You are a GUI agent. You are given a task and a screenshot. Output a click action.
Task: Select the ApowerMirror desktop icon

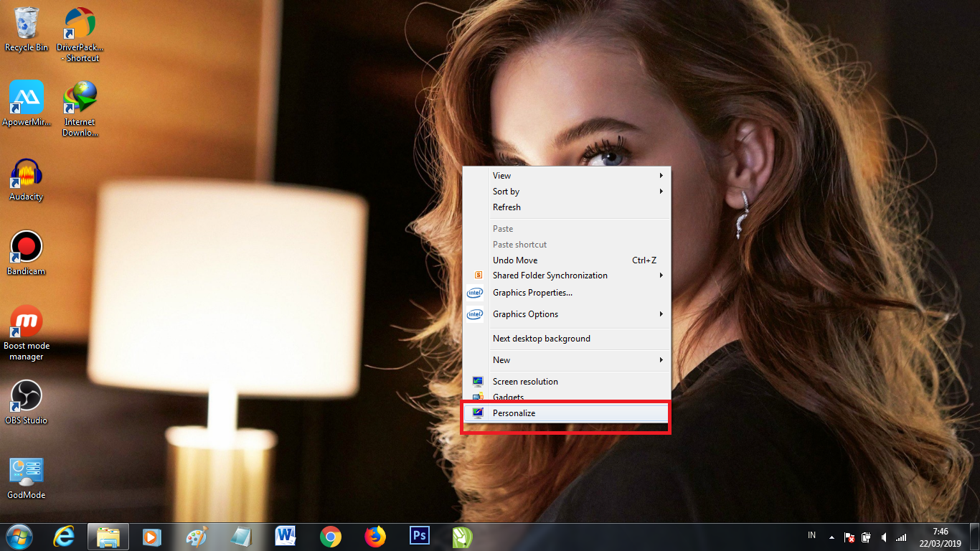pos(27,103)
